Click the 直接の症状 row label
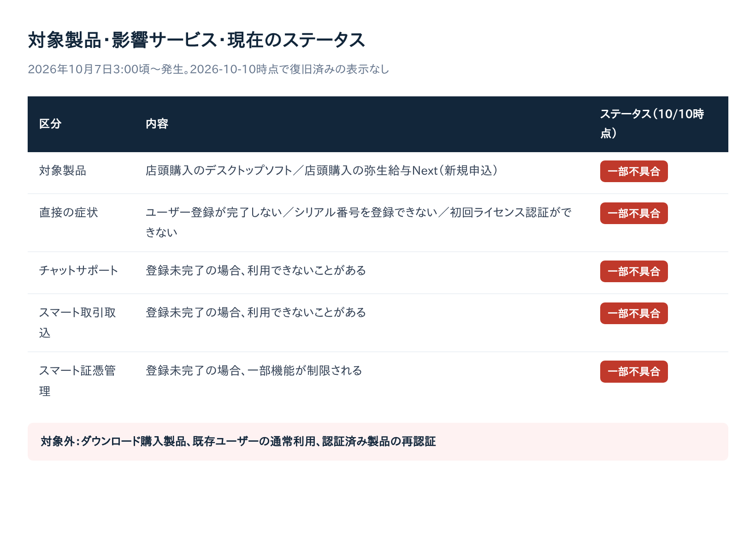Image resolution: width=756 pixels, height=545 pixels. tap(69, 213)
